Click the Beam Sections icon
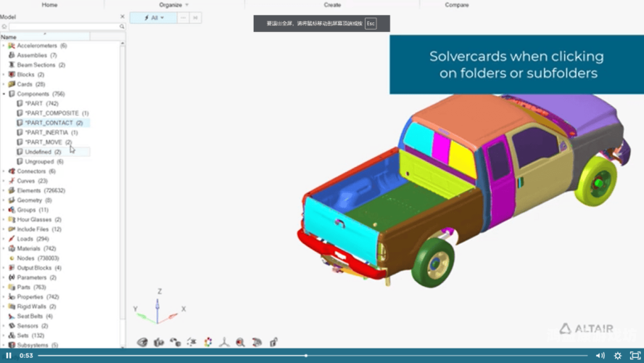Screen dimensions: 644x363 (x=12, y=65)
